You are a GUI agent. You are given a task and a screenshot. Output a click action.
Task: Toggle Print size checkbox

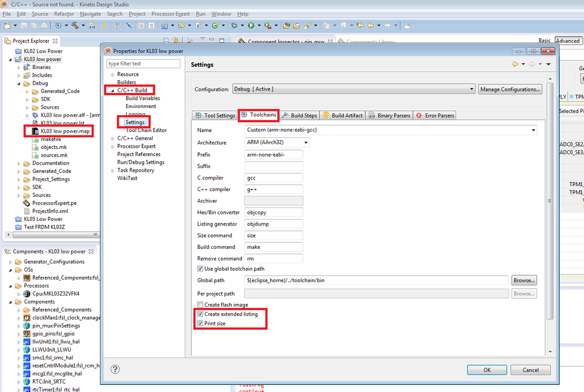point(201,324)
